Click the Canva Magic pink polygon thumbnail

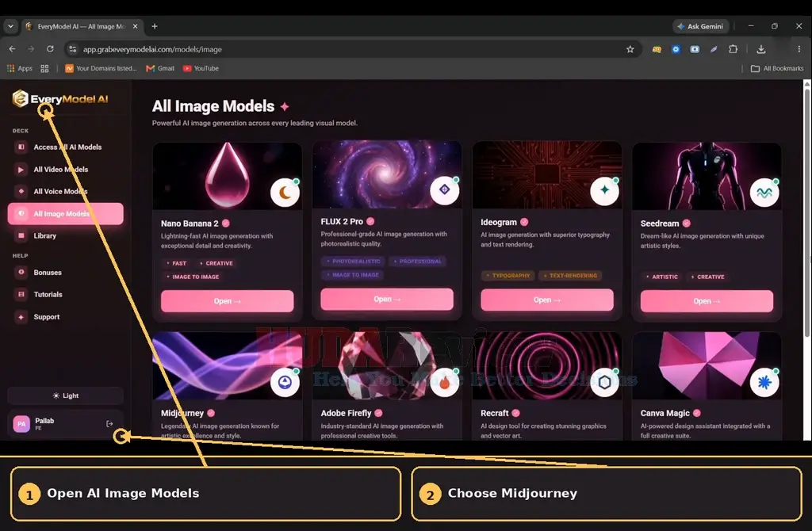(x=707, y=365)
